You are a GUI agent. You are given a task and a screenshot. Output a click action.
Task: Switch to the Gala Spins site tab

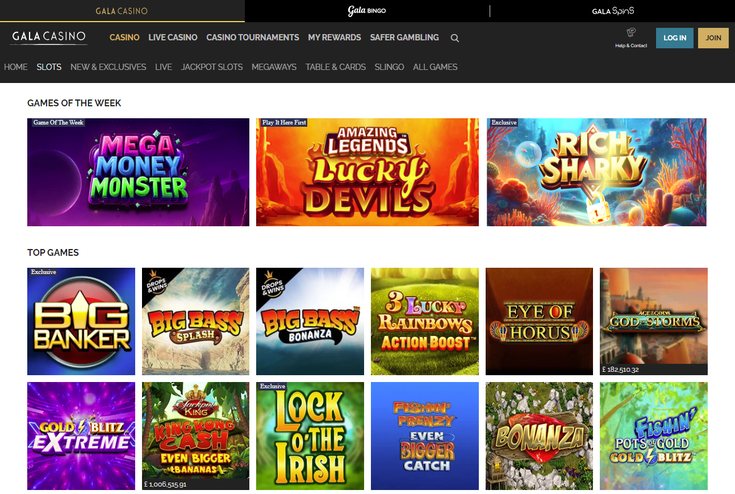coord(613,11)
